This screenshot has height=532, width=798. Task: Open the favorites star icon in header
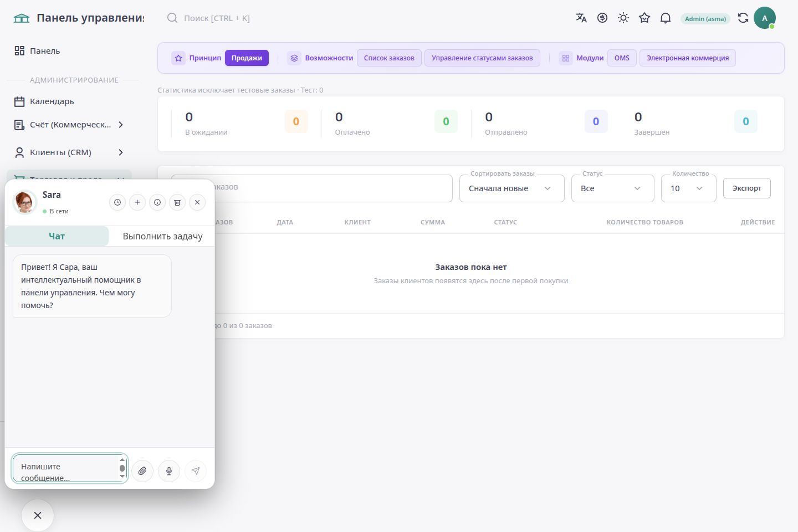(x=644, y=18)
